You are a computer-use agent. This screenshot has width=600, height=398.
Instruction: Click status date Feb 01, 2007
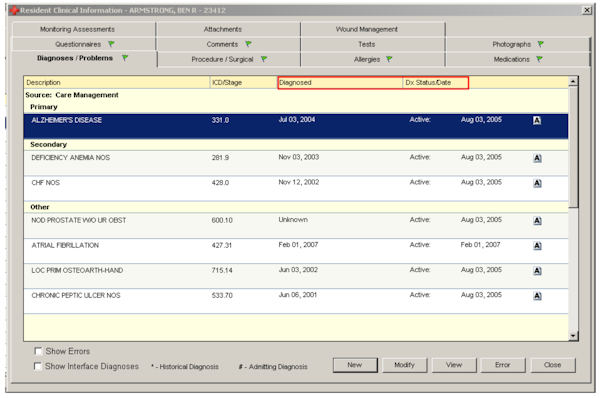click(480, 245)
